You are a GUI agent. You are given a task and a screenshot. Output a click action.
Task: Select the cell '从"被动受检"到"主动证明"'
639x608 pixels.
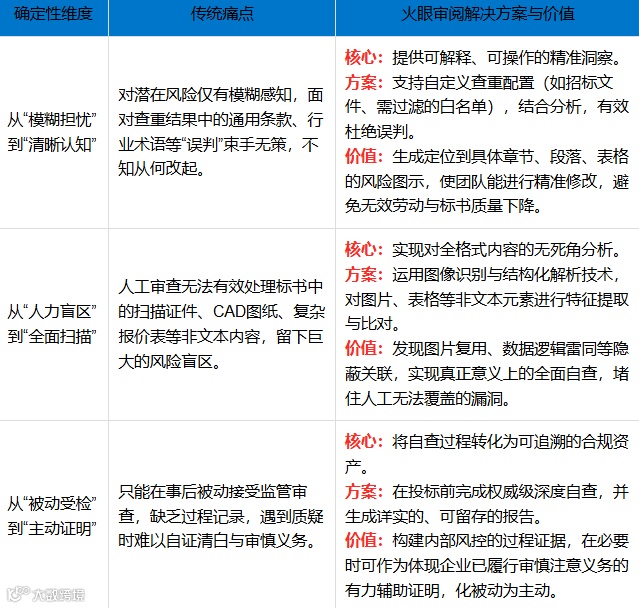click(x=52, y=516)
